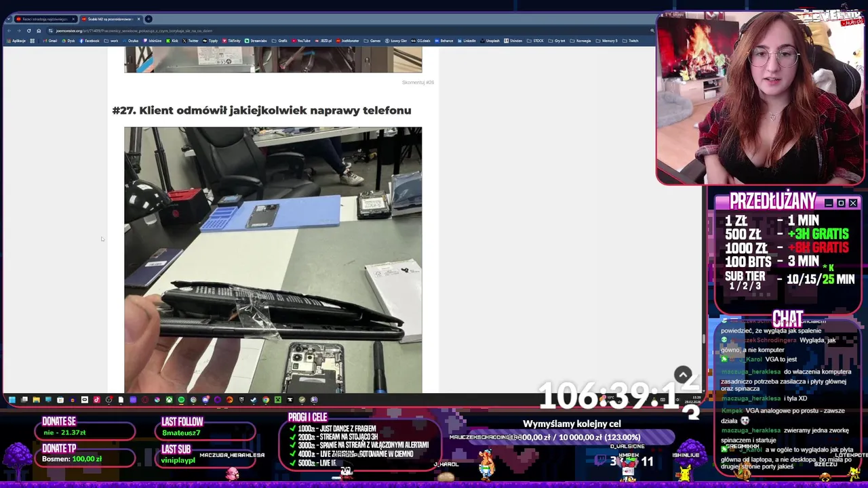Open the YouTube bookmark

click(301, 41)
